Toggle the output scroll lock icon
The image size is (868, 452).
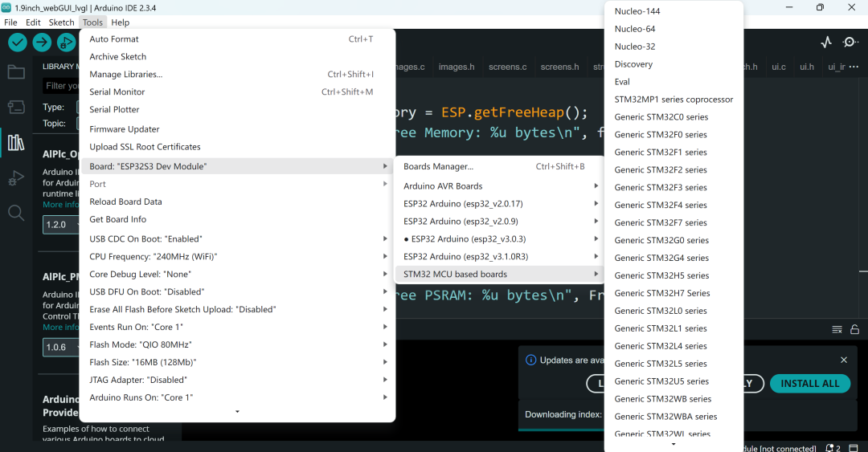coord(854,329)
